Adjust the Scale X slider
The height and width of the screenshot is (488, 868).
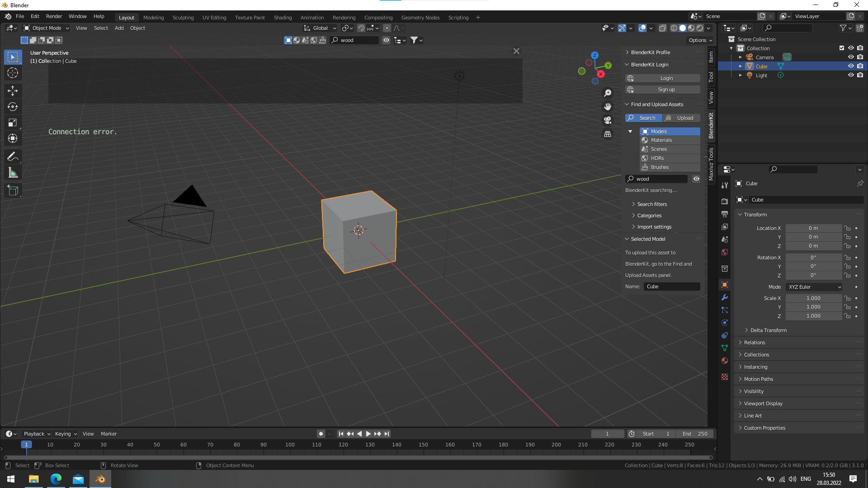pyautogui.click(x=813, y=298)
